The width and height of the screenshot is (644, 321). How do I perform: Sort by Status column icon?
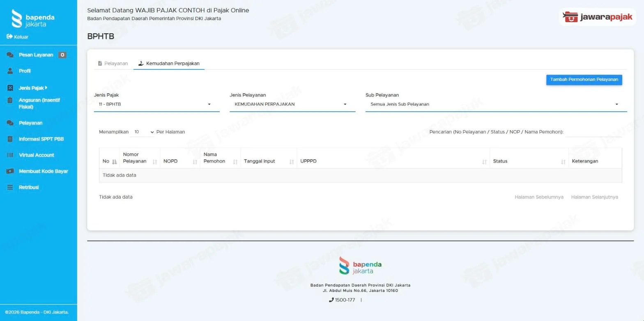(x=563, y=162)
